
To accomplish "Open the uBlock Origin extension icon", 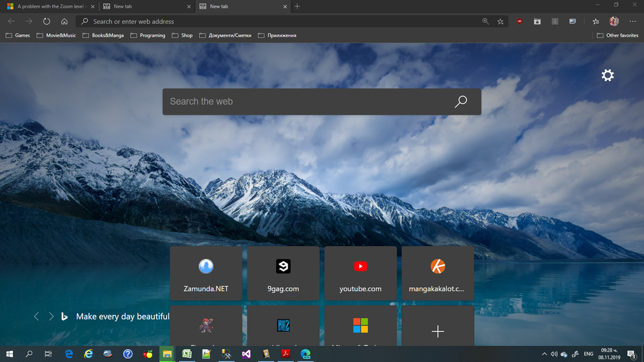I will [520, 21].
